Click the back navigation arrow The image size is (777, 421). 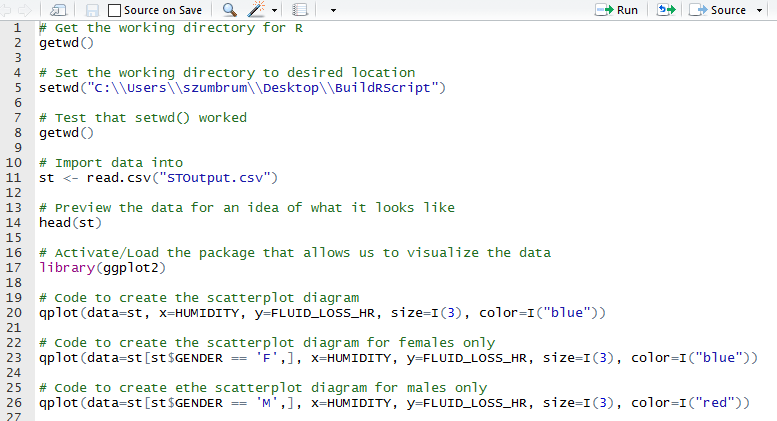[8, 10]
